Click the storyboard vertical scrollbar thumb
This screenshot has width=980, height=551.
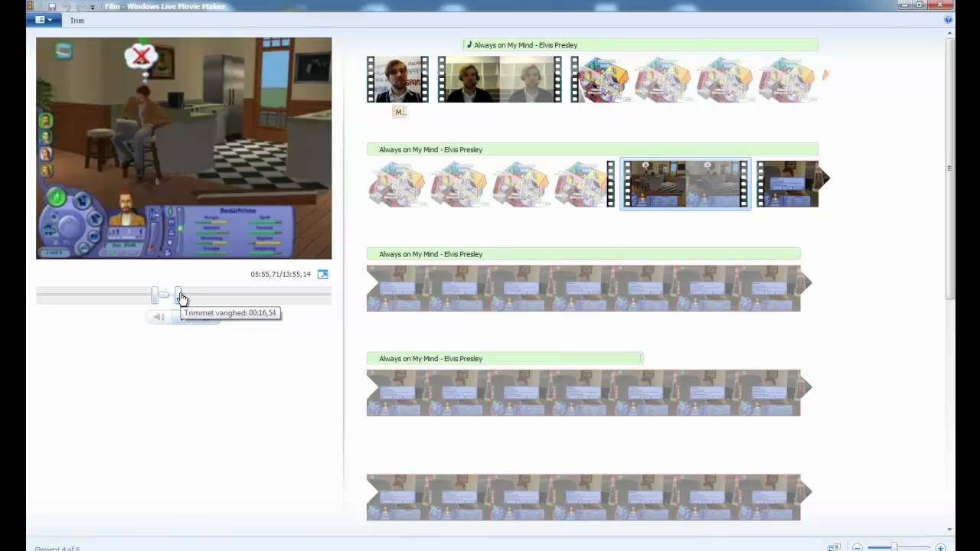[x=950, y=168]
